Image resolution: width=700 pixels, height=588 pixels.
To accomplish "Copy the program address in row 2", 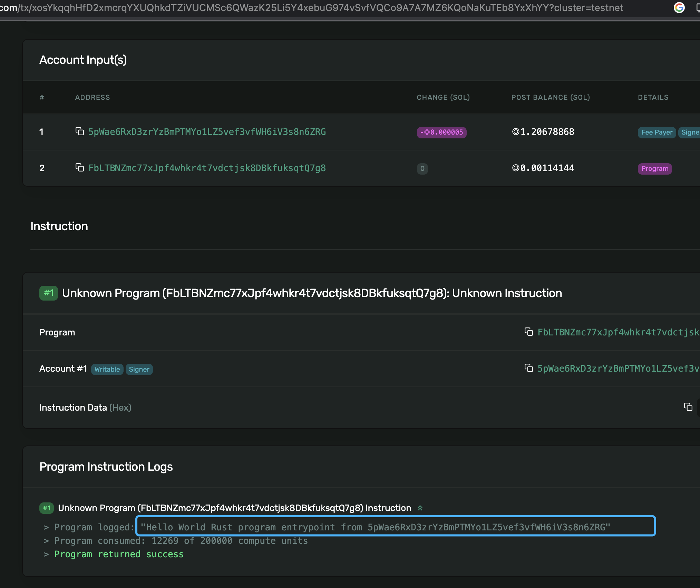I will 80,168.
